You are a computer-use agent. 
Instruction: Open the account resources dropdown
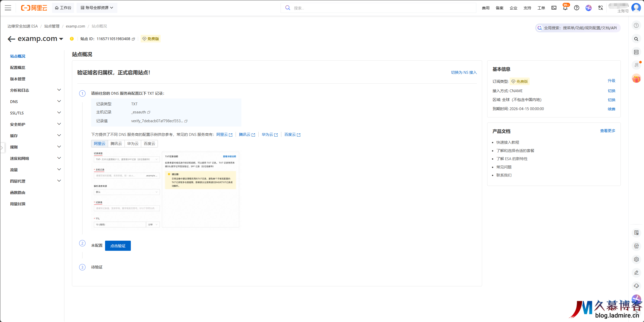point(97,8)
